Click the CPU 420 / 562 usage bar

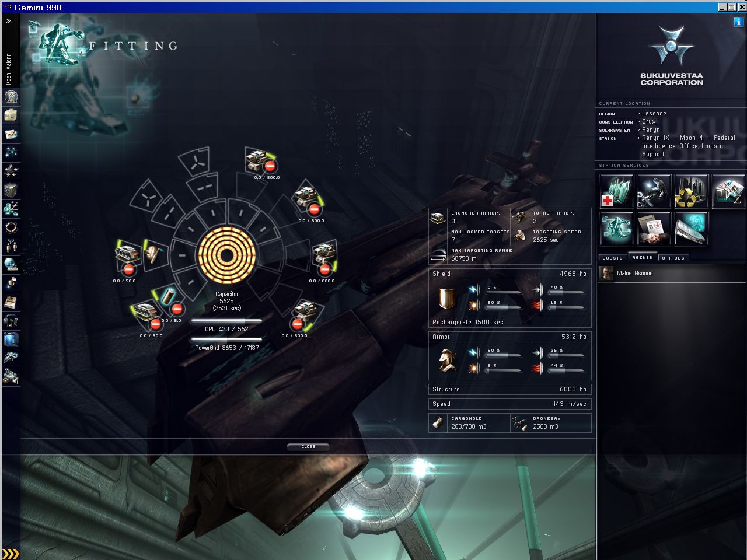[x=226, y=321]
